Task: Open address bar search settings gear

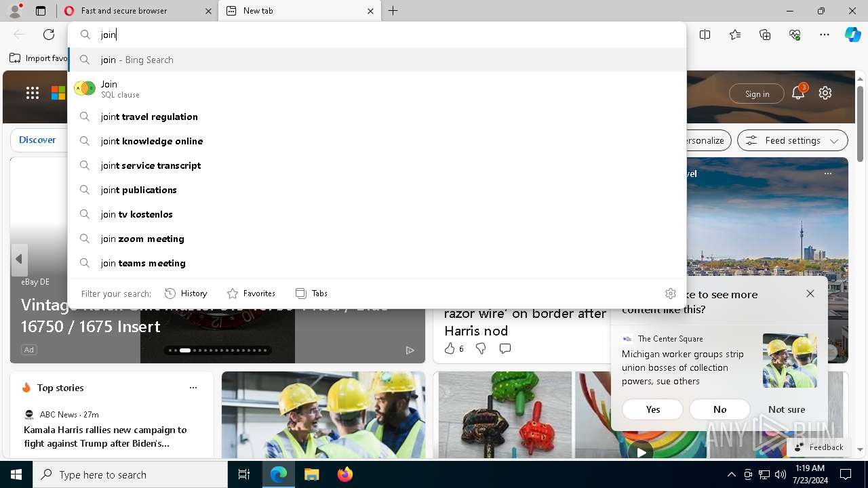Action: coord(671,293)
